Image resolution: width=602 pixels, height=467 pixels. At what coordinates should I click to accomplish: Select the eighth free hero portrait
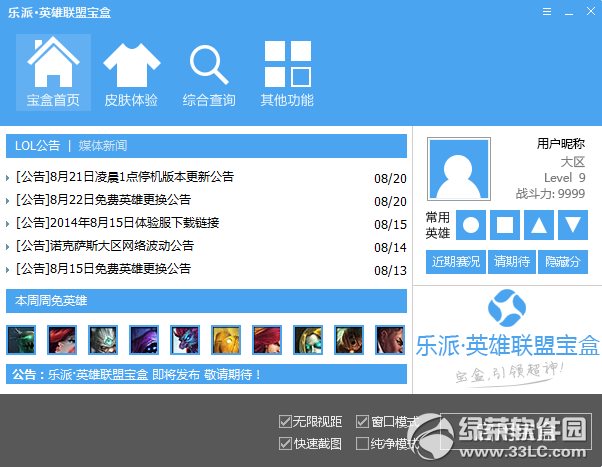308,340
